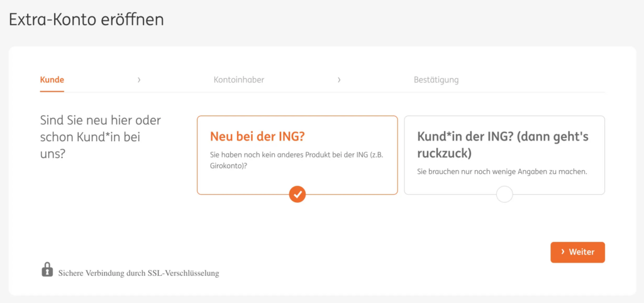Switch to the Kontoinhaber step
The height and width of the screenshot is (303, 644).
coord(239,80)
